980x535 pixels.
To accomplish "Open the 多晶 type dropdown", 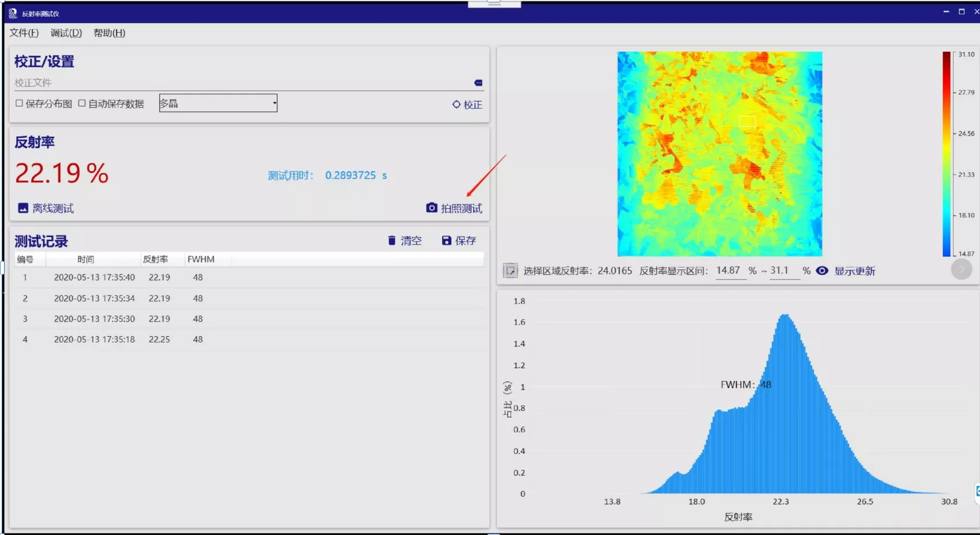I will 218,103.
